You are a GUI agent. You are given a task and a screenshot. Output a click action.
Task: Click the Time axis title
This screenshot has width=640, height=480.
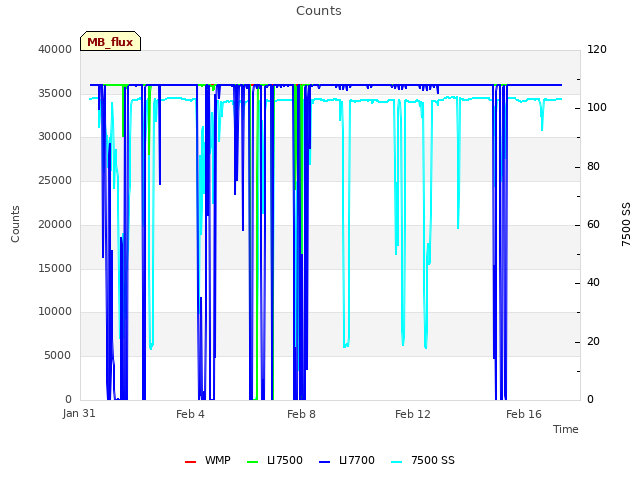click(566, 429)
